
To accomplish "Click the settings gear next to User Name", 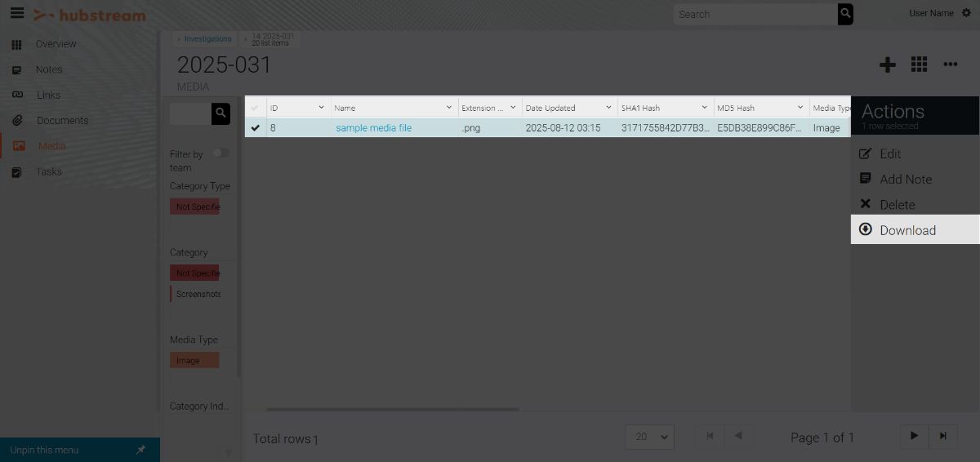I will click(967, 13).
